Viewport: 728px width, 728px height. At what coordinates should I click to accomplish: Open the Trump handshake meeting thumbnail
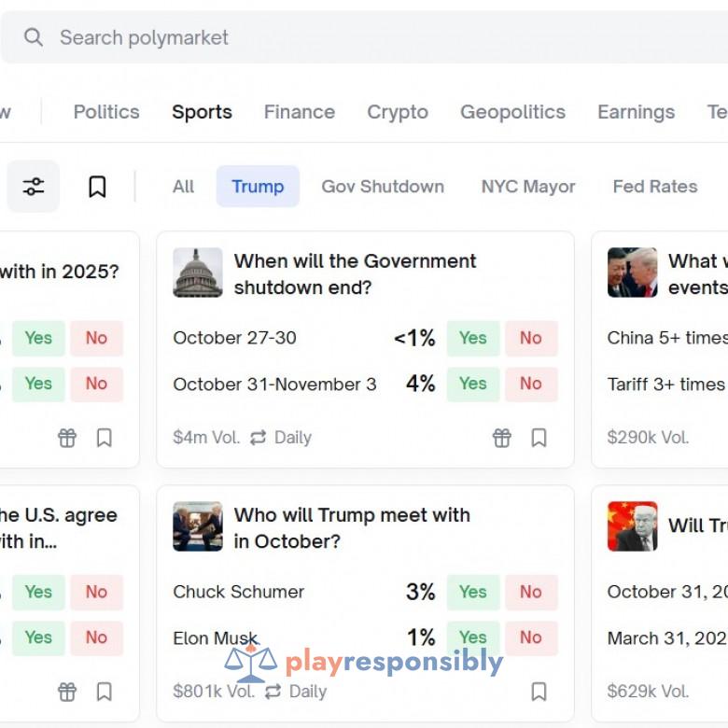[x=198, y=526]
